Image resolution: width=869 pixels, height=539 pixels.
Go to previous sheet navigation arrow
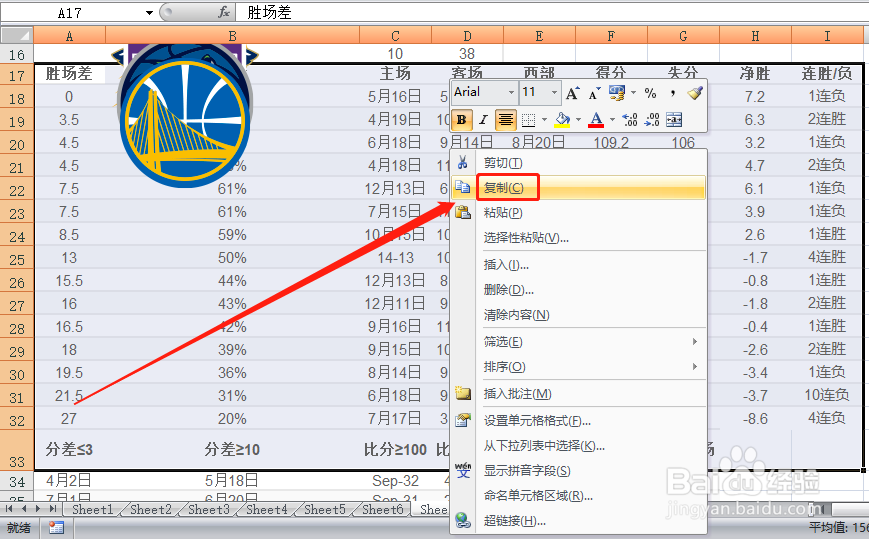[24, 509]
